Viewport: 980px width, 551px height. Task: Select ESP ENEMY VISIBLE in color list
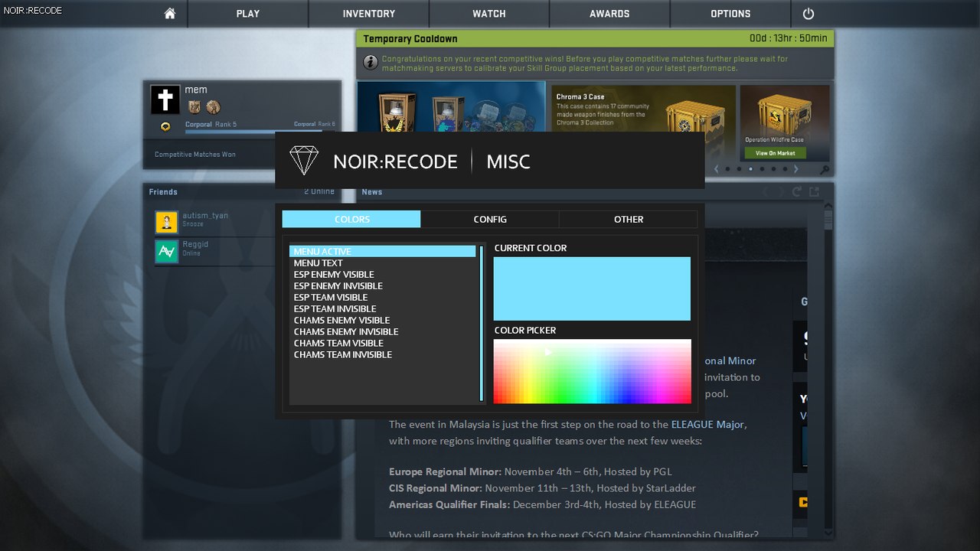(x=334, y=275)
